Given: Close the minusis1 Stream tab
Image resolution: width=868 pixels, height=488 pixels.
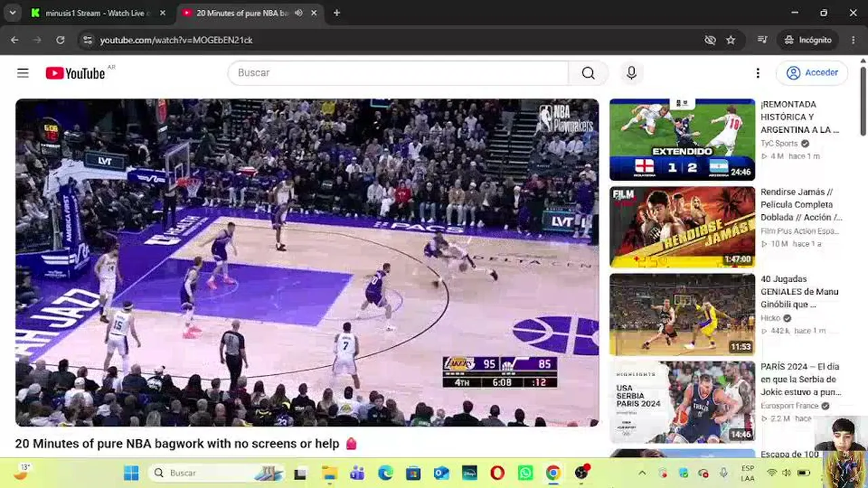Looking at the screenshot, I should pos(163,13).
